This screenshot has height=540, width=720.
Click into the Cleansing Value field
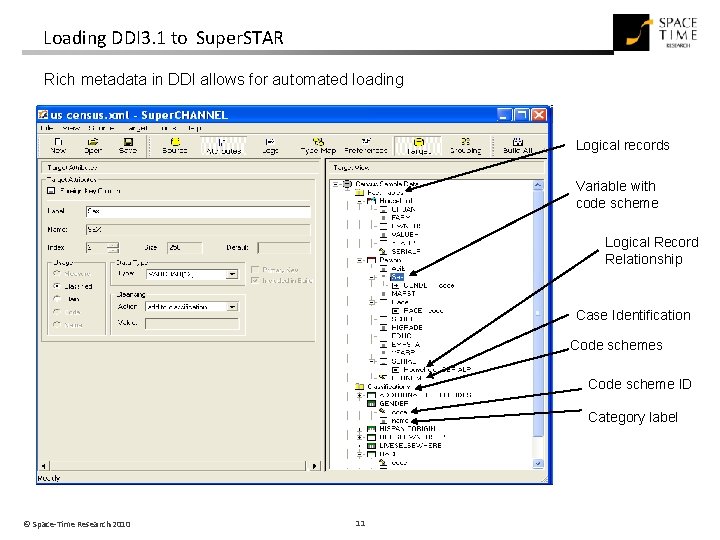[192, 324]
